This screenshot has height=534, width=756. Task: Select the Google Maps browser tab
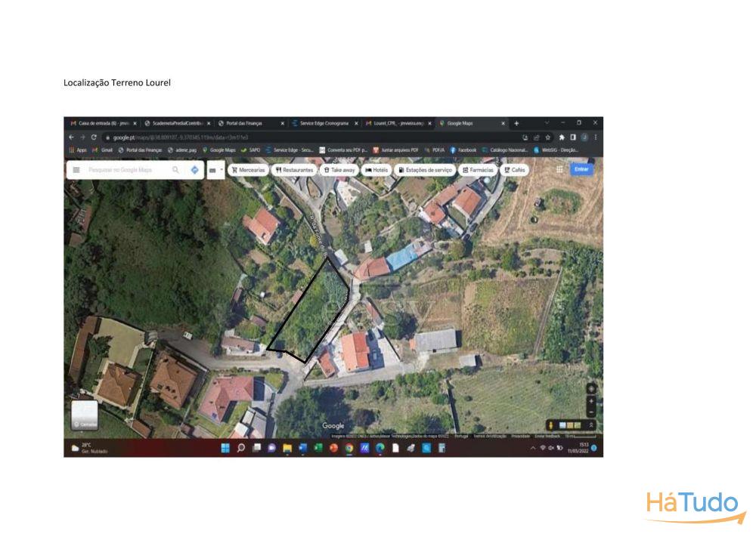(x=472, y=123)
